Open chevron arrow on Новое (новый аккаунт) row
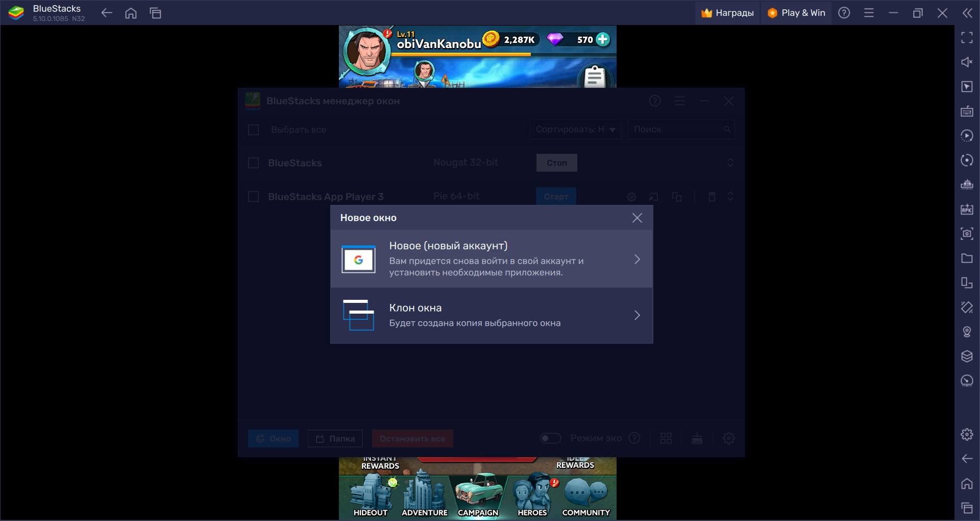The width and height of the screenshot is (980, 521). [x=637, y=259]
